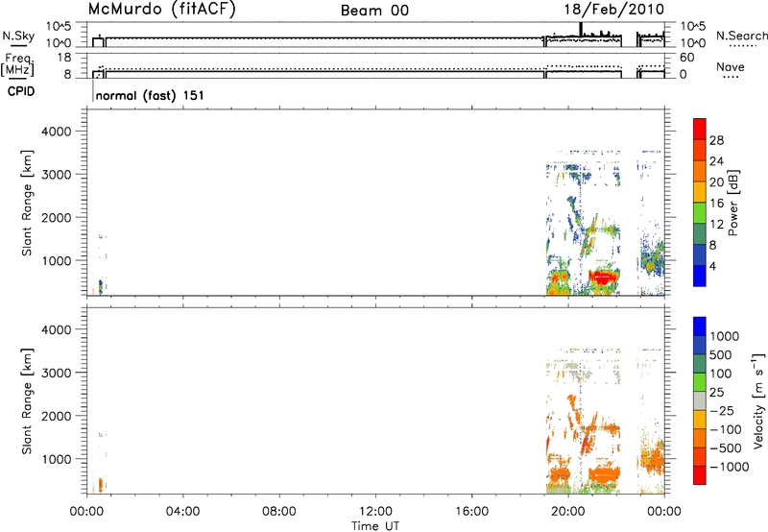Image resolution: width=768 pixels, height=532 pixels.
Task: Click the red bottom of the velocity colorbar
Action: (x=700, y=475)
